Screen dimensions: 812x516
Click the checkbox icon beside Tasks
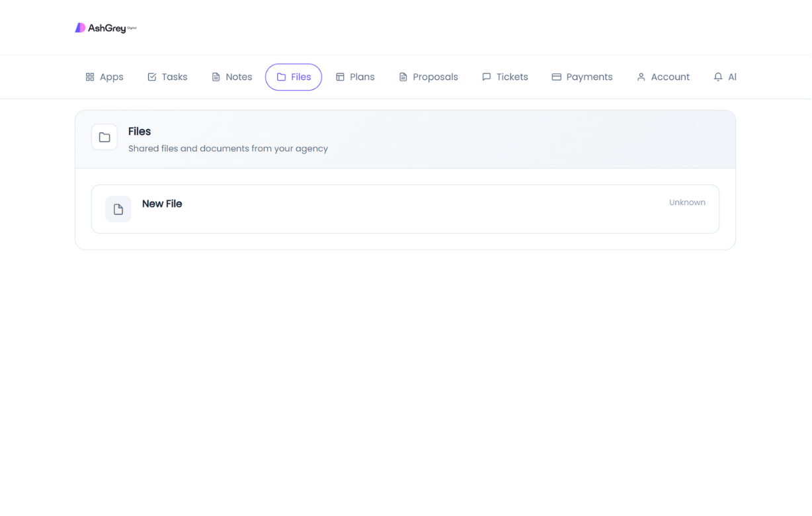[x=152, y=77]
